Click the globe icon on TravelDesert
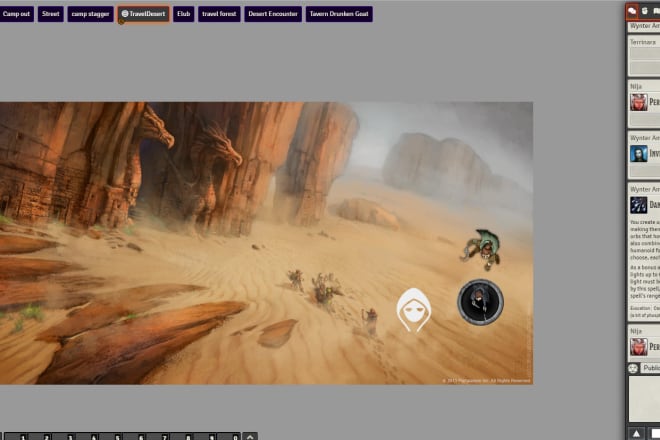The image size is (660, 440). point(125,14)
